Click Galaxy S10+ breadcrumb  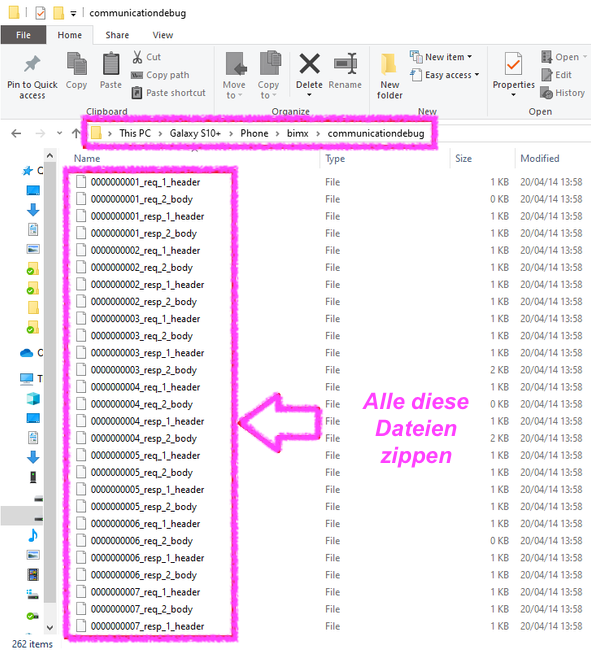point(195,133)
